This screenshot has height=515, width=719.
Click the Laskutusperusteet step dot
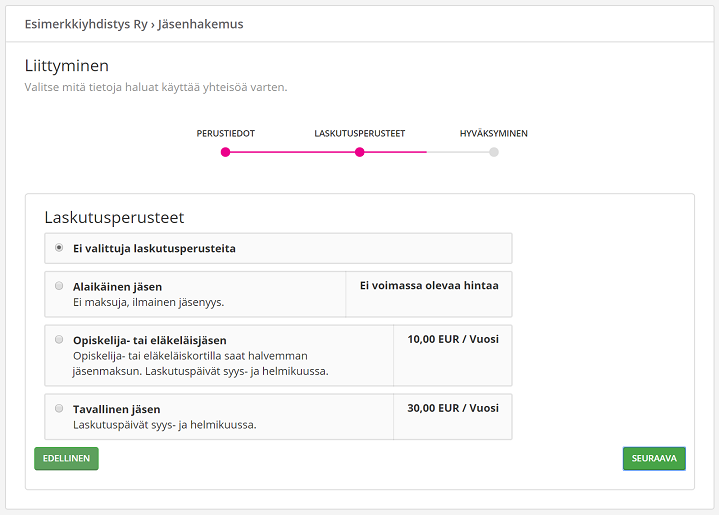(x=360, y=152)
